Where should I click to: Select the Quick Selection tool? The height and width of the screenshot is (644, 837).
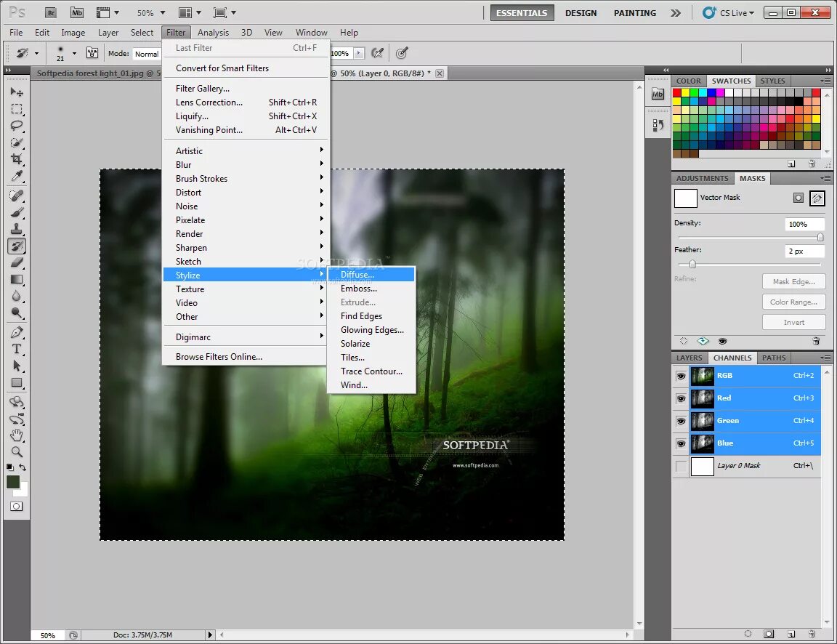pos(17,142)
